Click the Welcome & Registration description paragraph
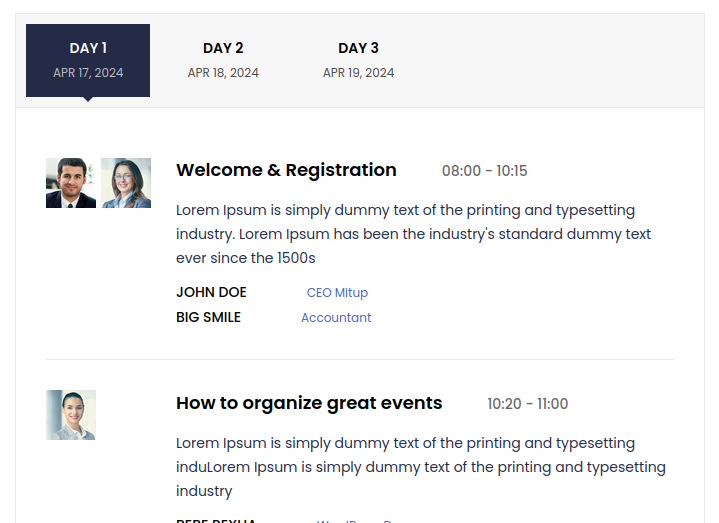The width and height of the screenshot is (719, 523). click(x=413, y=234)
